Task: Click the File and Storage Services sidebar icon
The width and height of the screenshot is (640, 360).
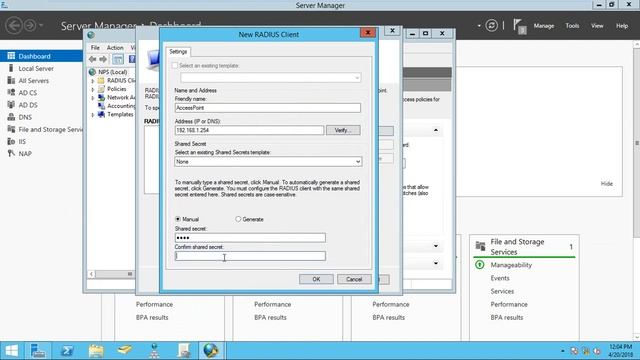Action: point(11,129)
